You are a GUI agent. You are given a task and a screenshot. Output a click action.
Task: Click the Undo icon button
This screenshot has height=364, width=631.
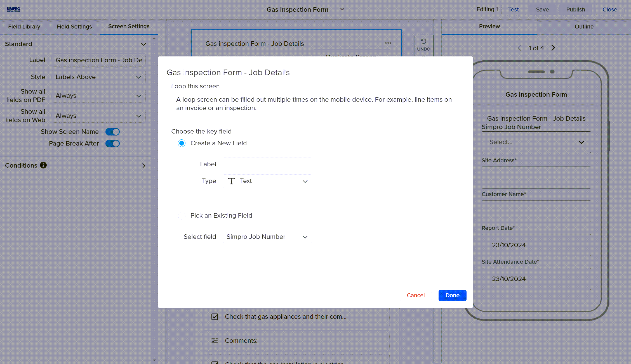pyautogui.click(x=423, y=45)
